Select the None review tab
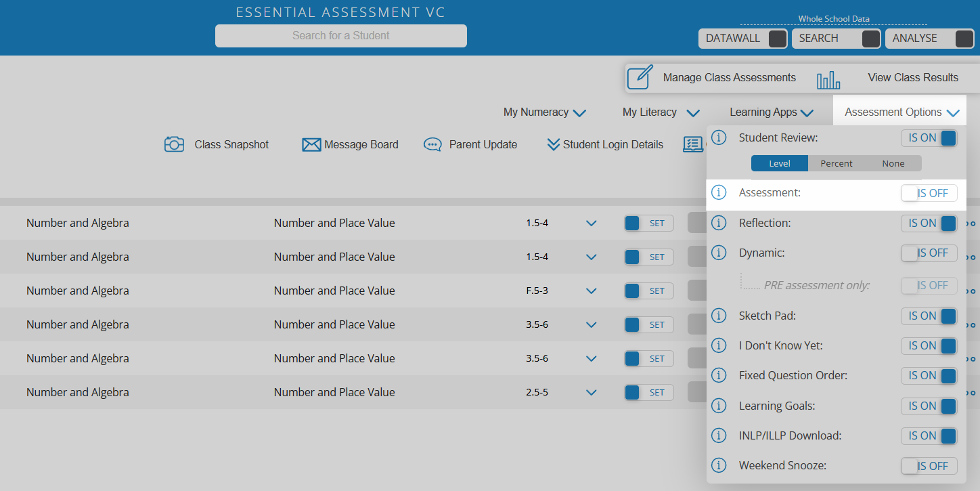Viewport: 980px width, 491px height. click(893, 163)
